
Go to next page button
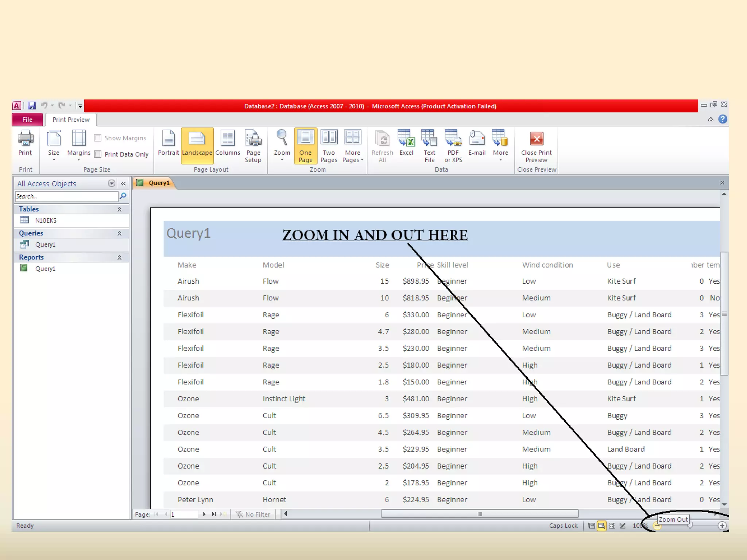[x=204, y=514]
